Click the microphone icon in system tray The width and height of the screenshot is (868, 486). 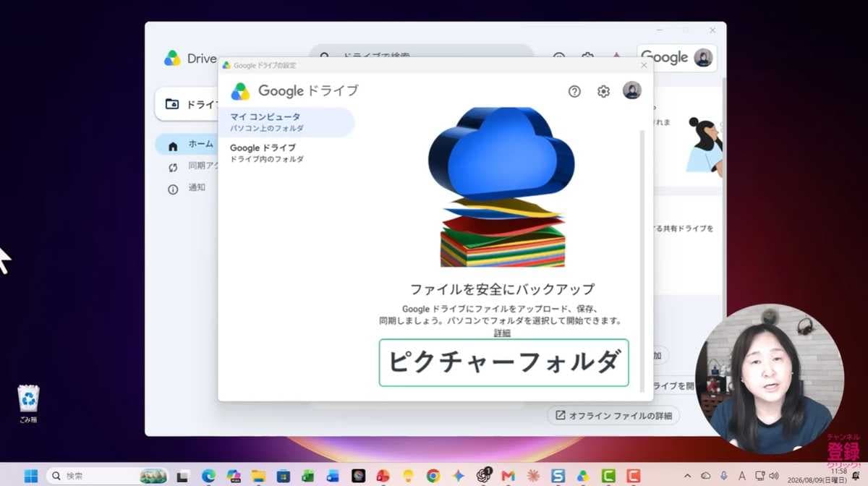coord(723,476)
